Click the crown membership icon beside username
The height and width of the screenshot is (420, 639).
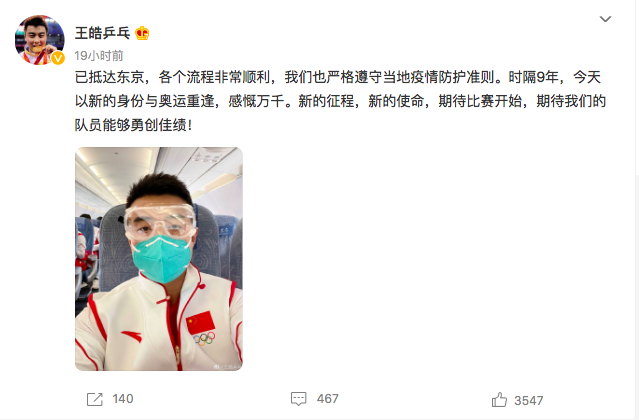coord(142,33)
